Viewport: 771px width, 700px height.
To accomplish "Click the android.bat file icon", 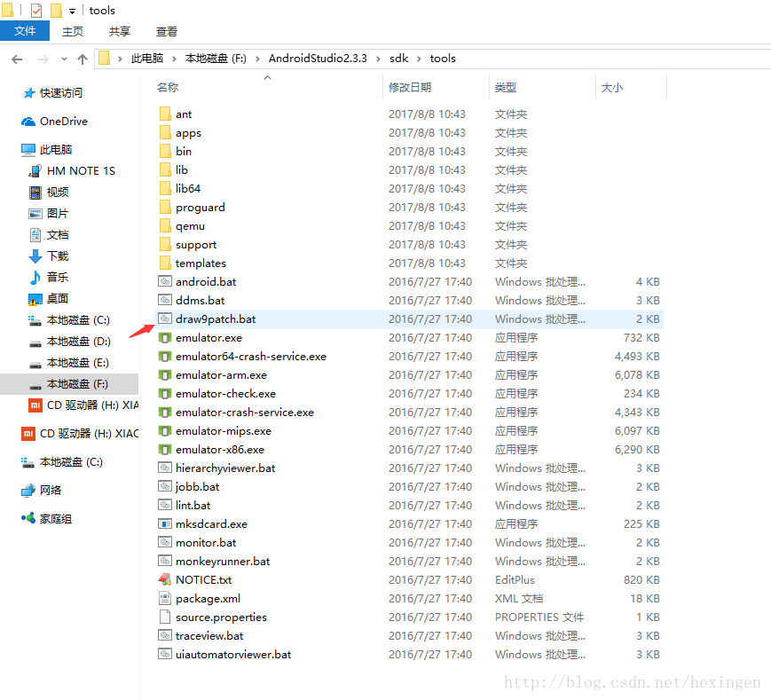I will click(x=165, y=281).
